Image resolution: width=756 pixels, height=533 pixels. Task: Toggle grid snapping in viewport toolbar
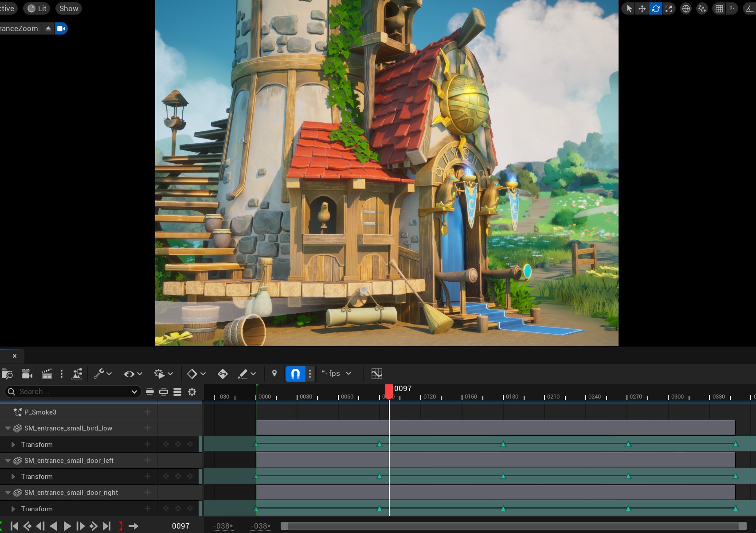tap(719, 8)
